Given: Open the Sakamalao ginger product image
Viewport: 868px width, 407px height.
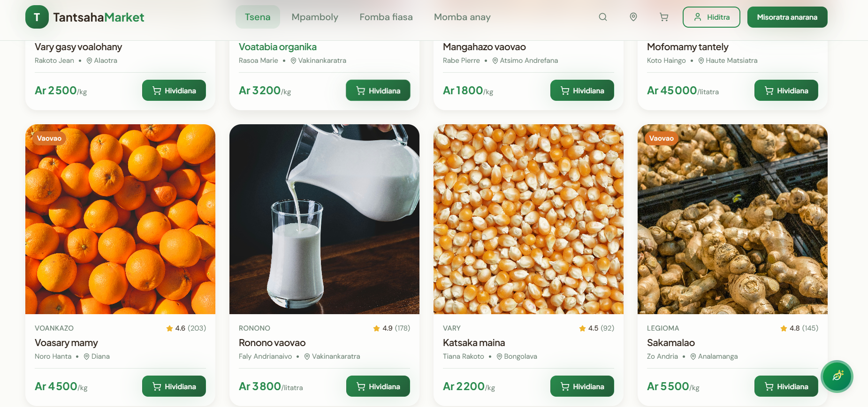Looking at the screenshot, I should [732, 219].
